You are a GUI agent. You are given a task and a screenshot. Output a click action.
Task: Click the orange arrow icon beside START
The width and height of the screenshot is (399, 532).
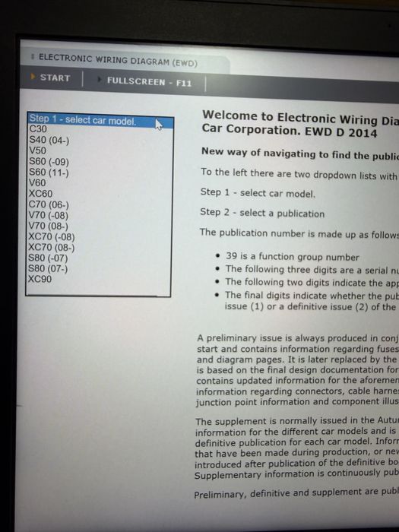(33, 76)
